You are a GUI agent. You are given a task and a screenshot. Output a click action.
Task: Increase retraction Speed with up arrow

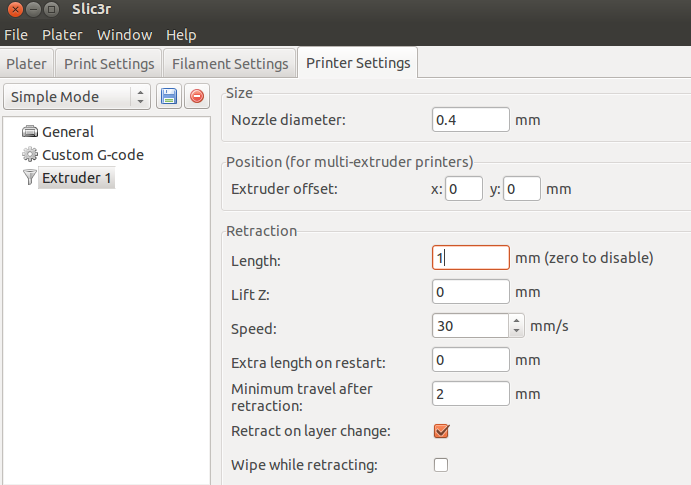(x=516, y=320)
